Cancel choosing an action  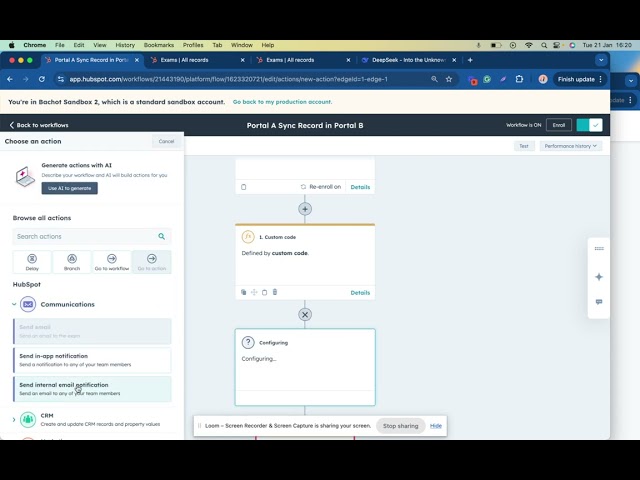(166, 141)
